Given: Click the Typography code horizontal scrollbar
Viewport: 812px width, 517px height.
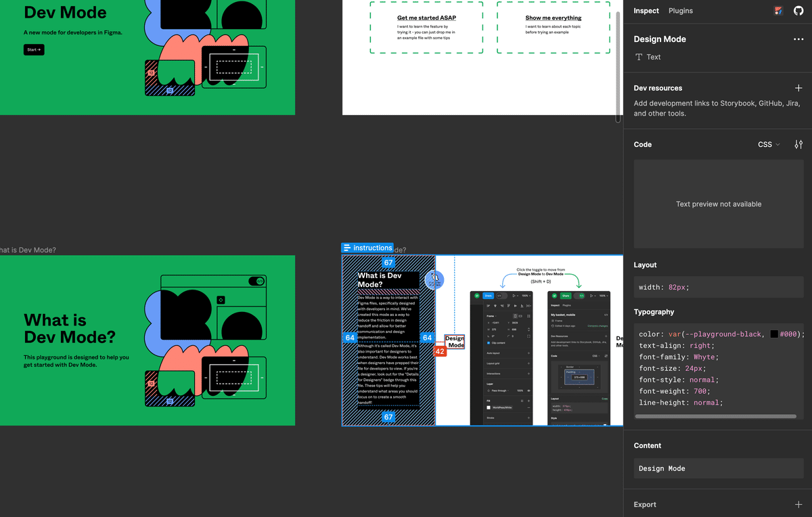Looking at the screenshot, I should click(x=715, y=416).
